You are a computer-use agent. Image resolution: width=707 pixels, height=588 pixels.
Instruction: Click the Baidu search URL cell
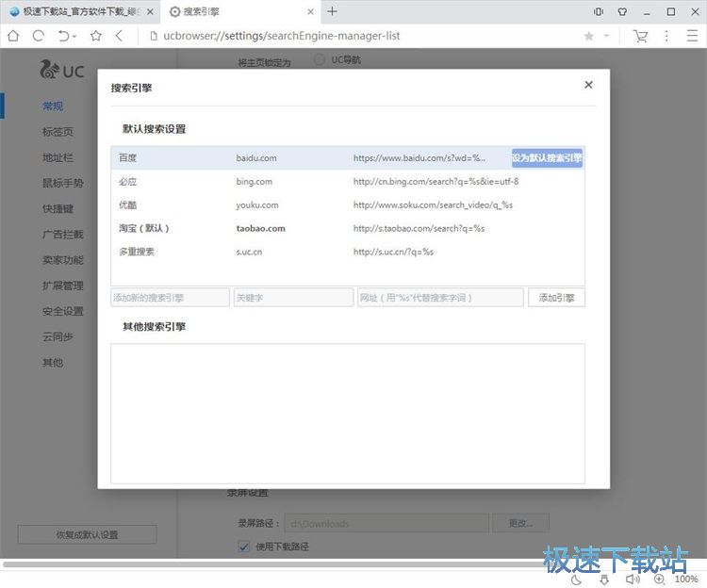click(419, 158)
